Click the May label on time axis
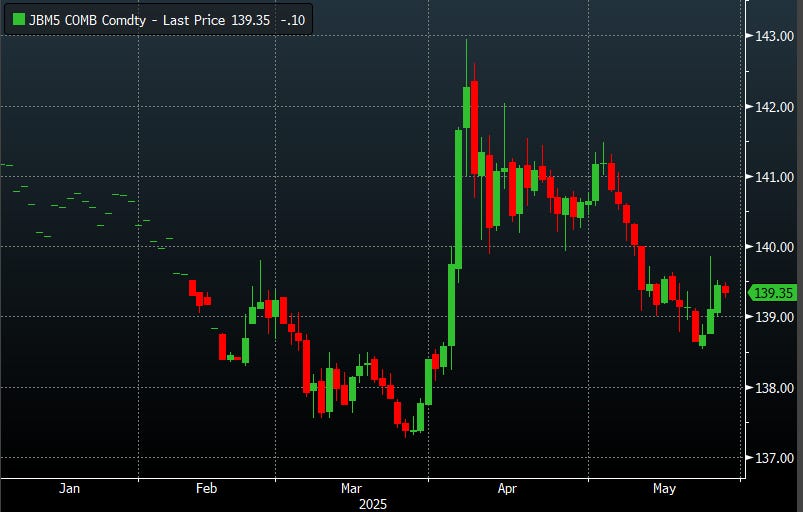This screenshot has width=803, height=512. point(664,488)
